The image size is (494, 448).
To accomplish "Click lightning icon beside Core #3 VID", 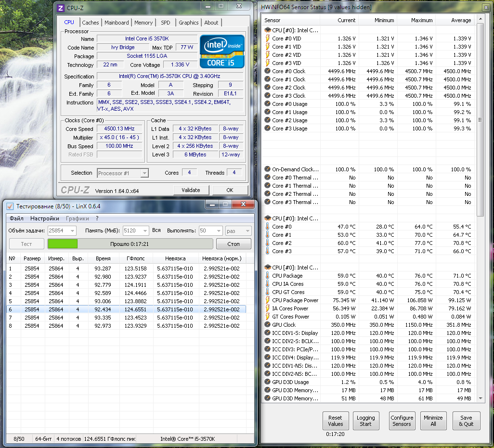I will click(x=268, y=63).
